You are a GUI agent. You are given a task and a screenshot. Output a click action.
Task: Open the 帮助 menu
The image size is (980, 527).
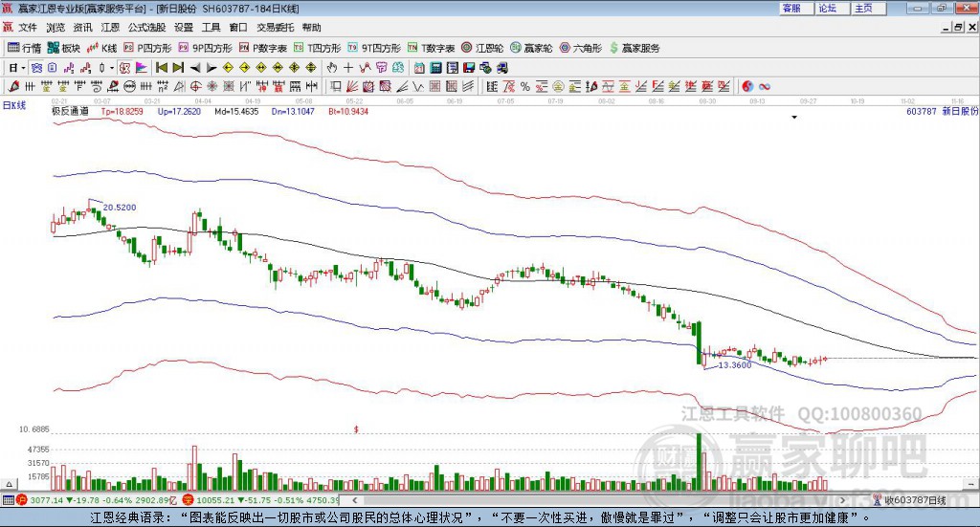(311, 28)
